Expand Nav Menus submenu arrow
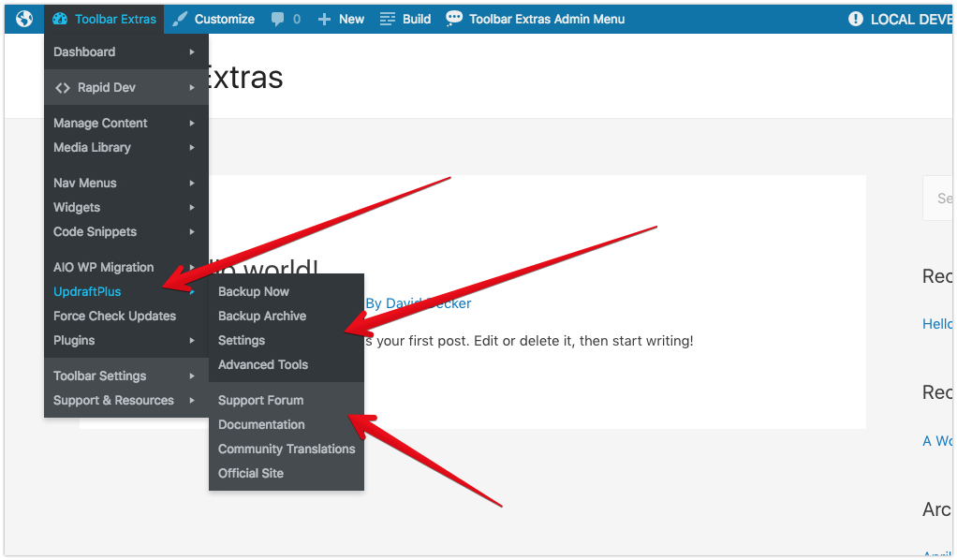Screen dimensions: 957x560 point(192,183)
